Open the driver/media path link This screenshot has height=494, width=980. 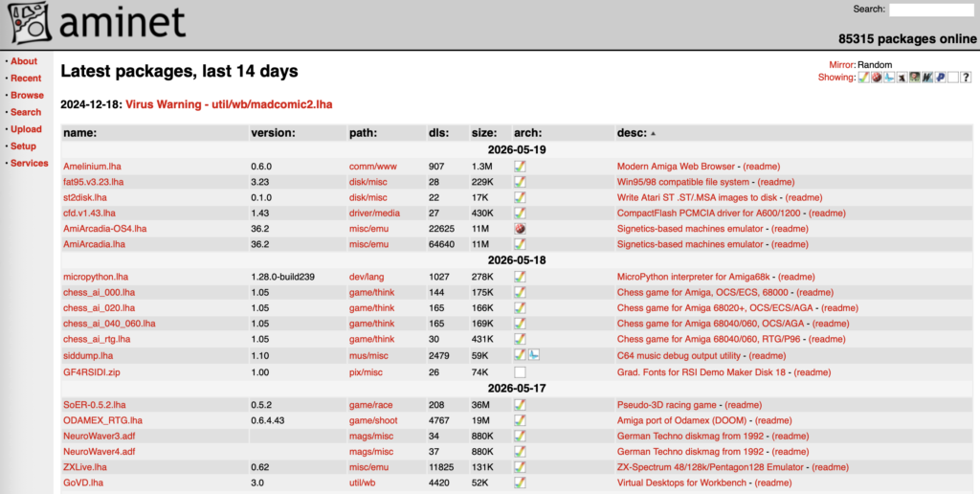coord(374,213)
